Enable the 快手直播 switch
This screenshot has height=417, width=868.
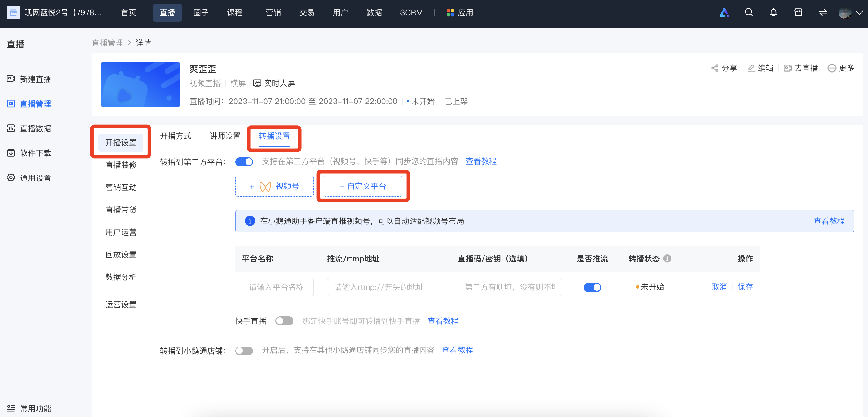click(284, 321)
